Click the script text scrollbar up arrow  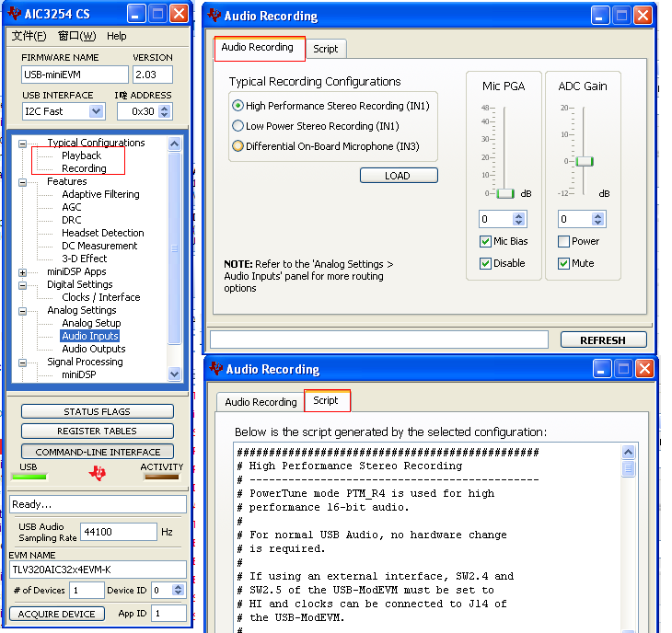[x=628, y=452]
